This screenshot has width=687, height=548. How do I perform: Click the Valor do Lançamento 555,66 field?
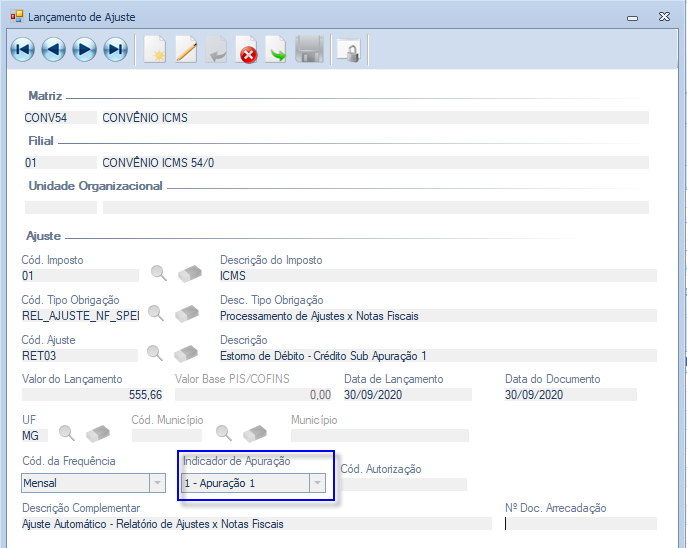[92, 395]
